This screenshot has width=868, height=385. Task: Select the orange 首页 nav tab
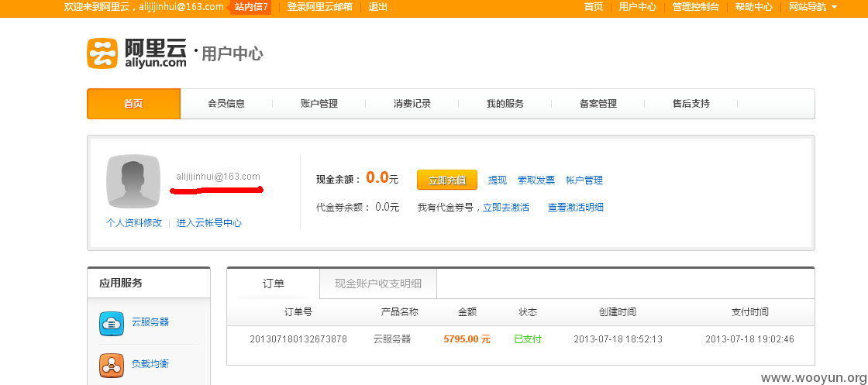[133, 104]
